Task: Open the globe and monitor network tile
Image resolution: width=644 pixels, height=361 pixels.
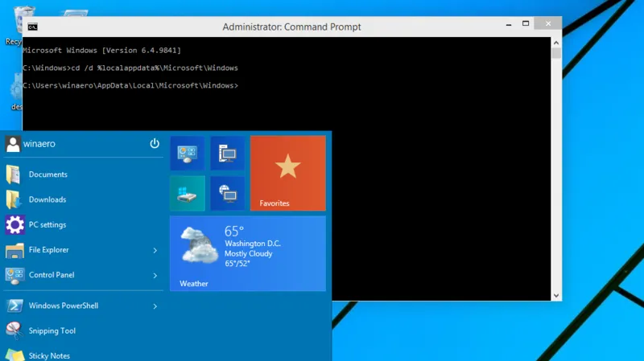Action: coord(228,194)
